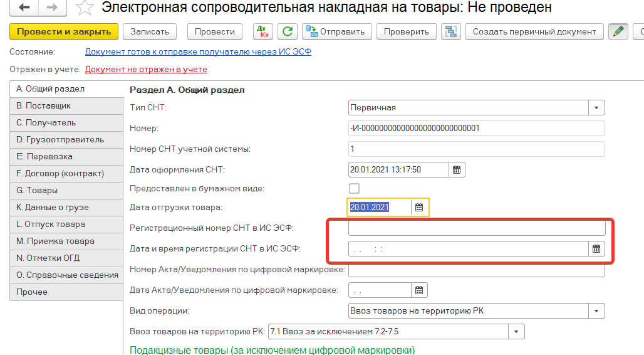Viewport: 644px width, 355px height.
Task: Click the Регистрационный номер СНТ input field
Action: (476, 228)
